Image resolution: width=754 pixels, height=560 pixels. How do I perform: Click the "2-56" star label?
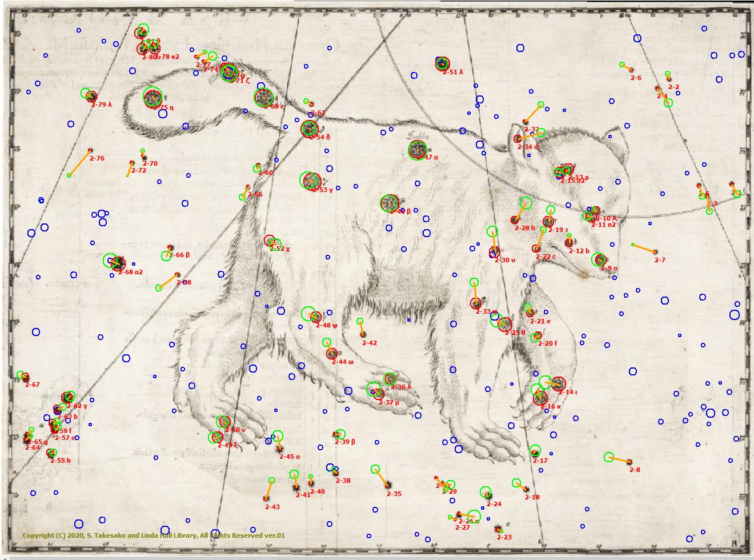point(255,194)
